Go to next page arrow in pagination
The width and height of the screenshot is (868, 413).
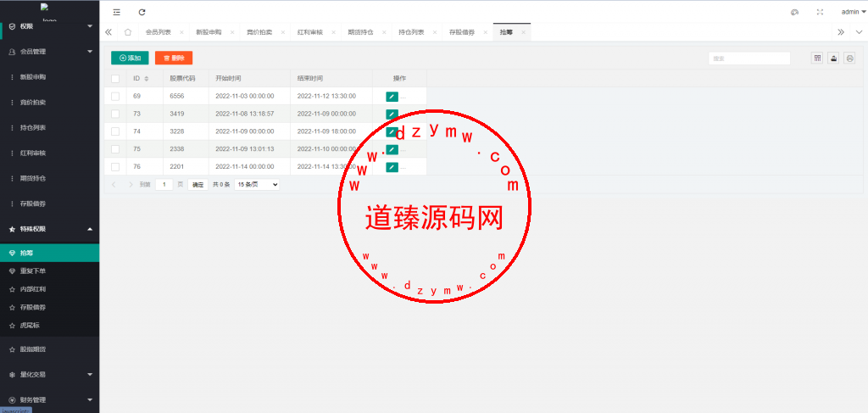[x=131, y=184]
